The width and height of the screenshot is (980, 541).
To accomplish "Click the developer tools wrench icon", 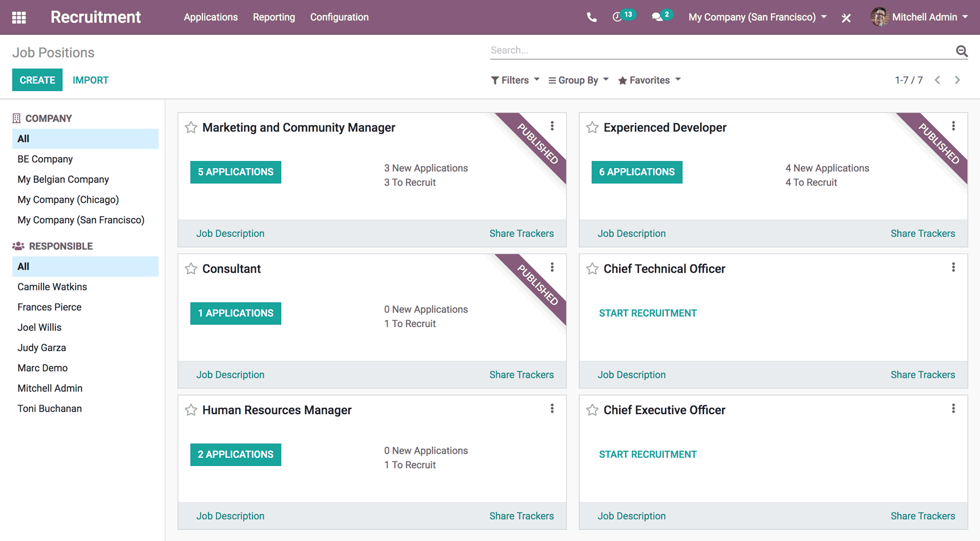I will pos(846,17).
